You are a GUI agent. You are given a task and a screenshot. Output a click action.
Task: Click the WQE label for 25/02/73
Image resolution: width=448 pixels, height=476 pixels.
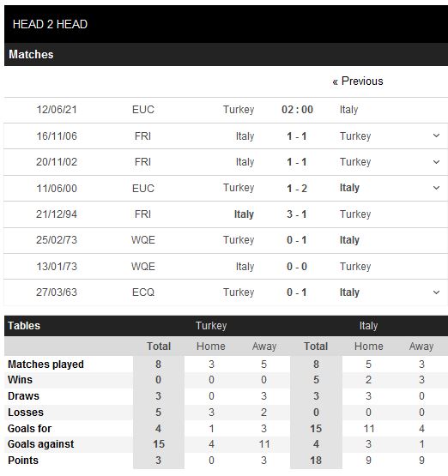(143, 240)
